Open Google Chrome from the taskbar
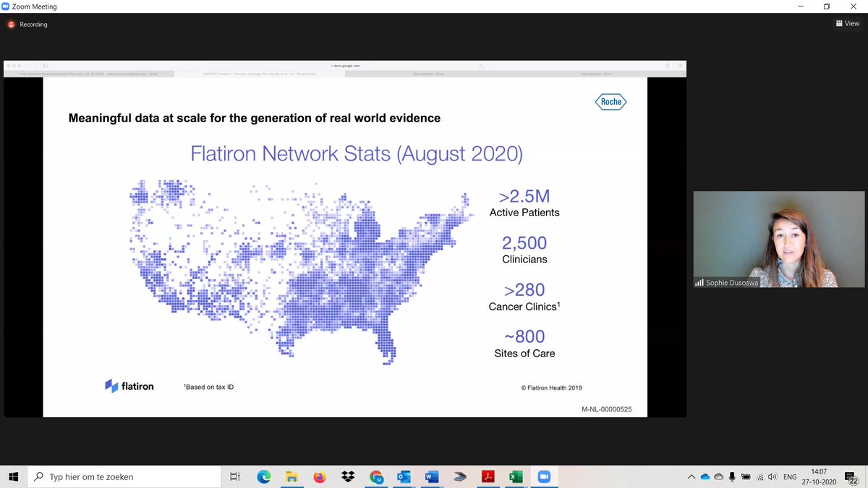Viewport: 868px width, 488px height. [x=376, y=477]
